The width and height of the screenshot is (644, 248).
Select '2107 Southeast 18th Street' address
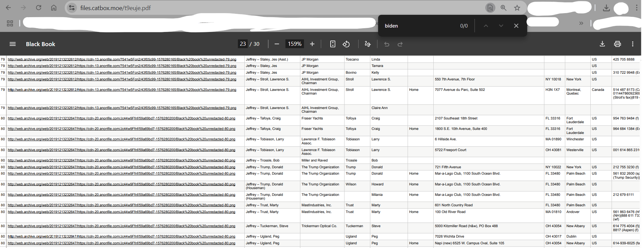(x=456, y=118)
